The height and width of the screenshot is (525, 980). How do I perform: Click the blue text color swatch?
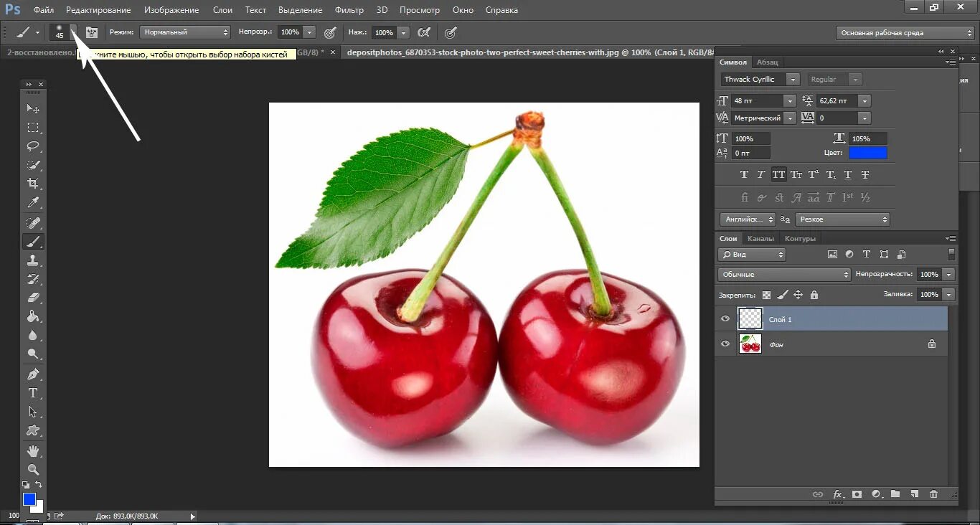pos(867,153)
